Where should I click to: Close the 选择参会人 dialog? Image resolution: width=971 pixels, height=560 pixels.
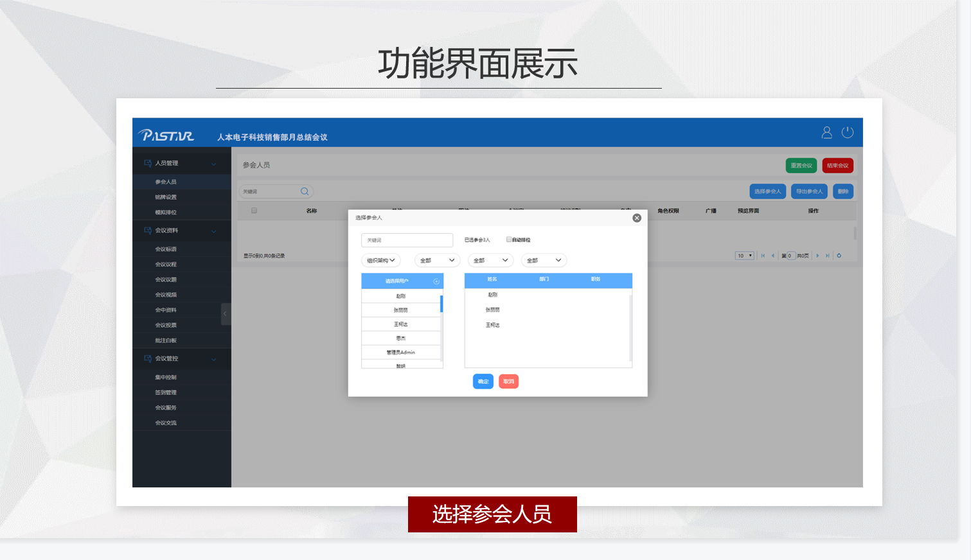point(637,218)
